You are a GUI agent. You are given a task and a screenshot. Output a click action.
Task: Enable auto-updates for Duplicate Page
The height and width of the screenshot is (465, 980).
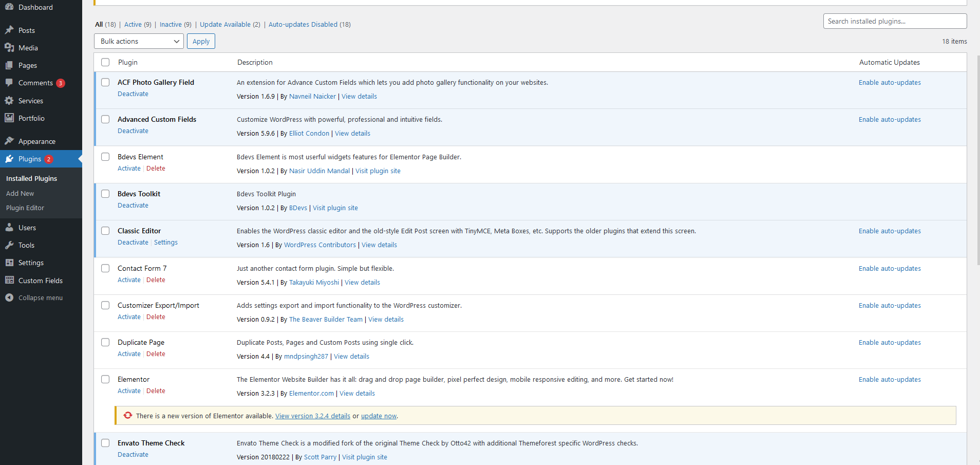click(890, 342)
